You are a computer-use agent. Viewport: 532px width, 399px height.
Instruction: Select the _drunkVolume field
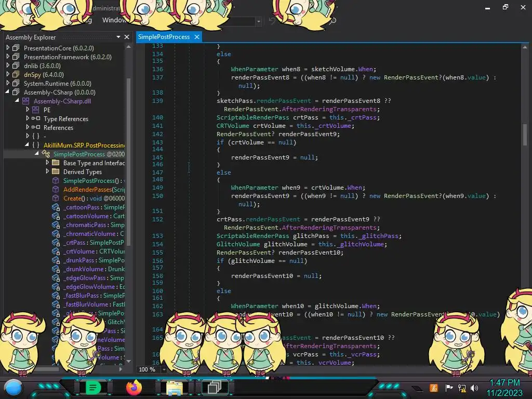pos(94,269)
